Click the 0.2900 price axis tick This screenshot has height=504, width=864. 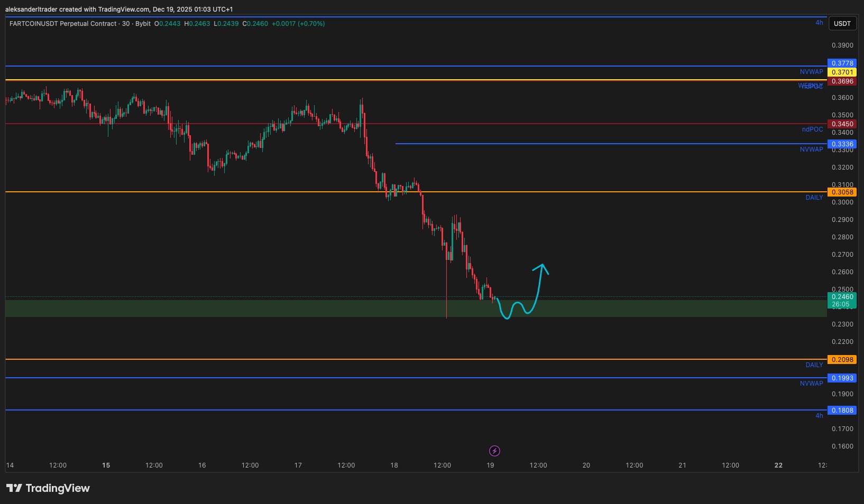(x=842, y=220)
